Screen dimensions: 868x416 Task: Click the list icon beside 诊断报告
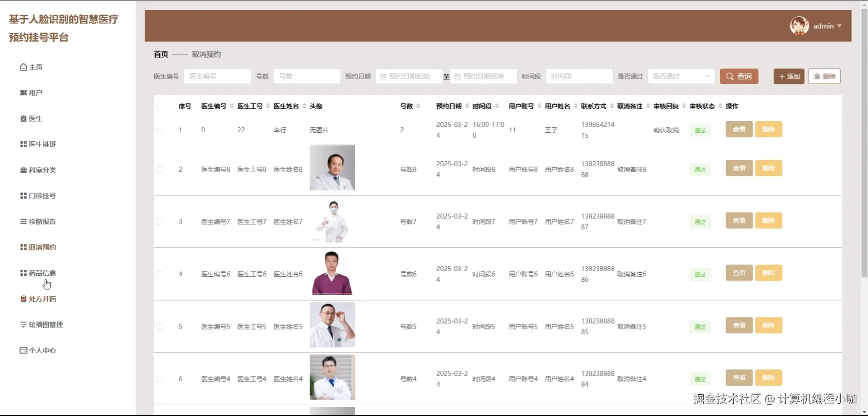point(23,222)
